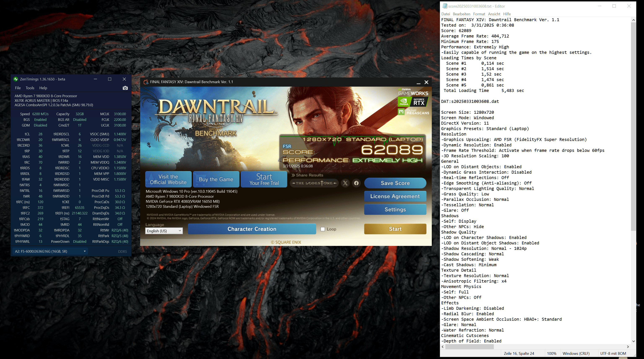Viewport: 644px width, 359px height.
Task: Click 'Windows (CRLF)' status bar entry
Action: pyautogui.click(x=576, y=354)
